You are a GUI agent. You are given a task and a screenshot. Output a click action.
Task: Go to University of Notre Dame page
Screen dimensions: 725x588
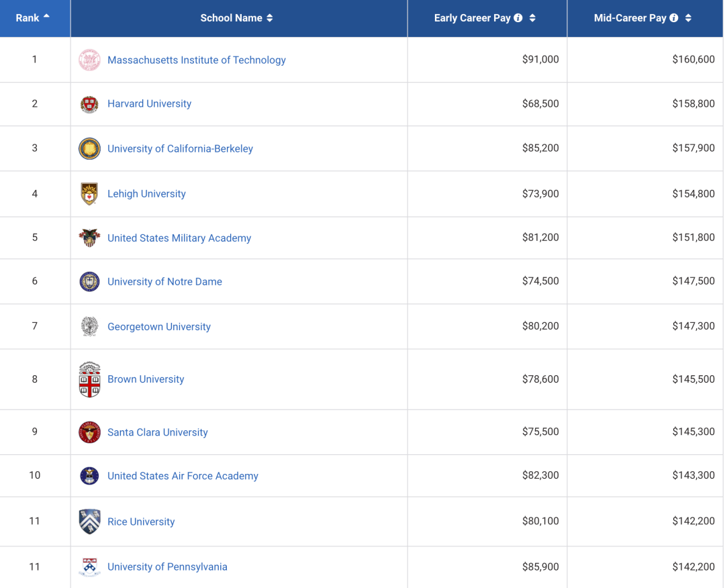coord(164,281)
